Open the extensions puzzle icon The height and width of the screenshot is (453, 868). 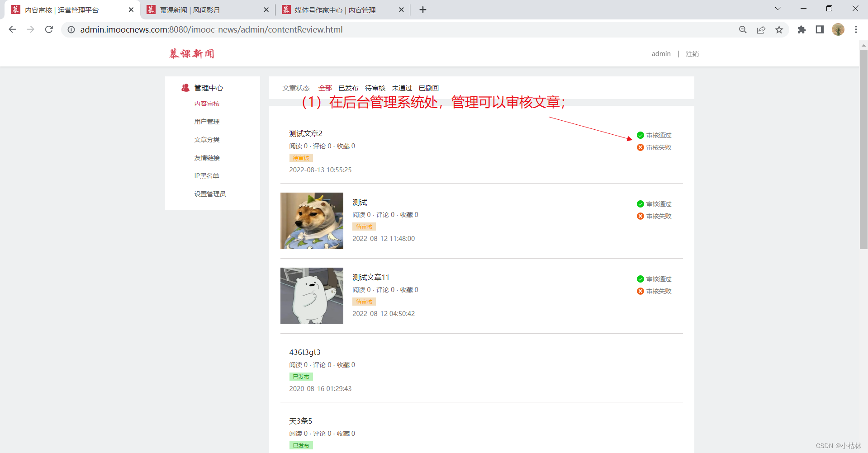click(x=802, y=29)
